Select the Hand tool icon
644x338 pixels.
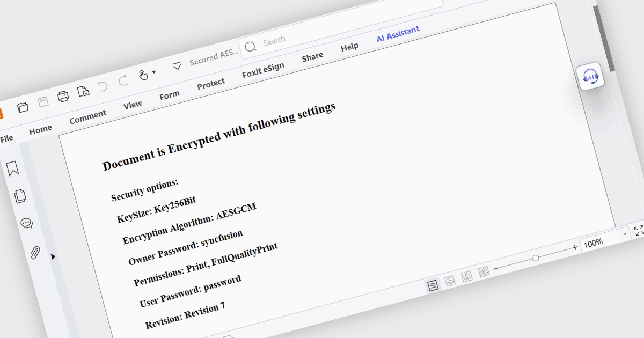pos(143,75)
